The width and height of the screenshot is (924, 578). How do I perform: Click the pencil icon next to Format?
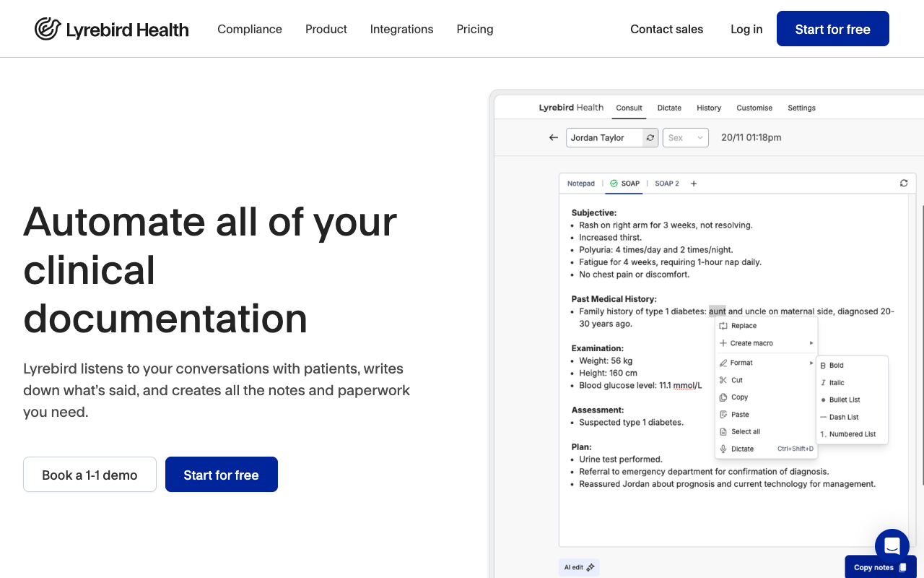coord(723,363)
